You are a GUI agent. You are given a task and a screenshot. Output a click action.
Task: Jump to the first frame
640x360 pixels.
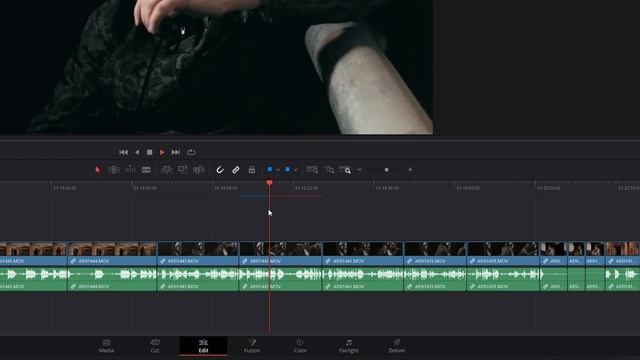click(123, 152)
